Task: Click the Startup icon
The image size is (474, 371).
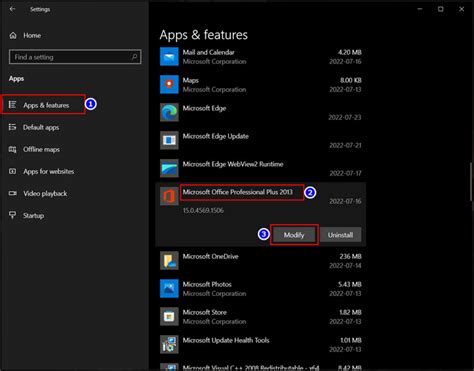Action: click(12, 215)
